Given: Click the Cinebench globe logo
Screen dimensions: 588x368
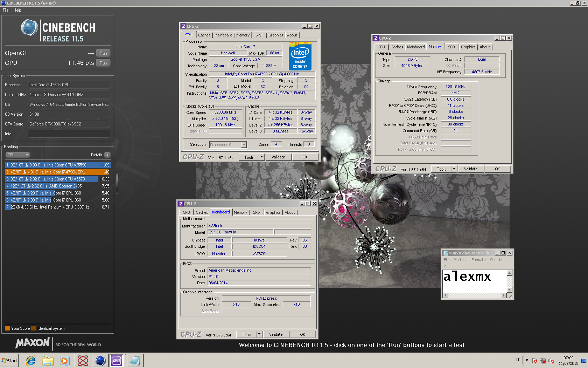Looking at the screenshot, I should [x=29, y=27].
